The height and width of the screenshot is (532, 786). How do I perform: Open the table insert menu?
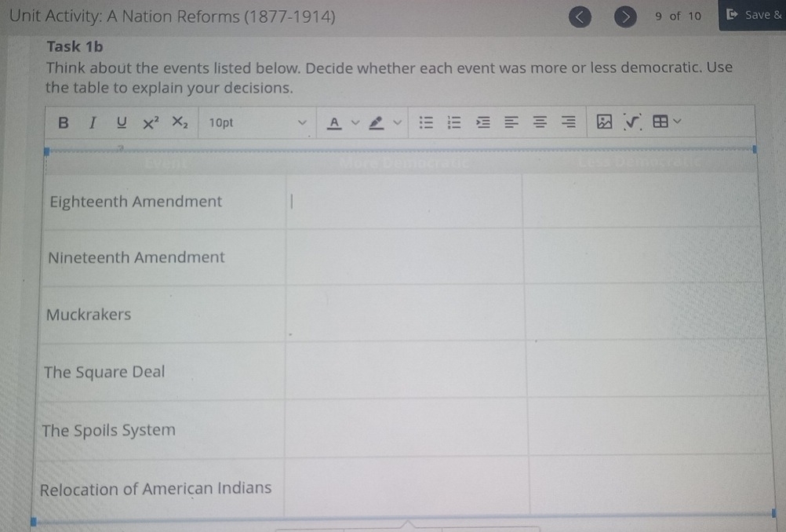(x=665, y=122)
